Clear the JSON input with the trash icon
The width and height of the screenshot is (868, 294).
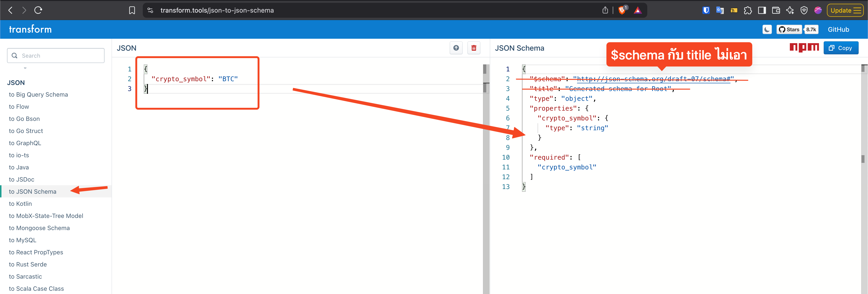[474, 48]
